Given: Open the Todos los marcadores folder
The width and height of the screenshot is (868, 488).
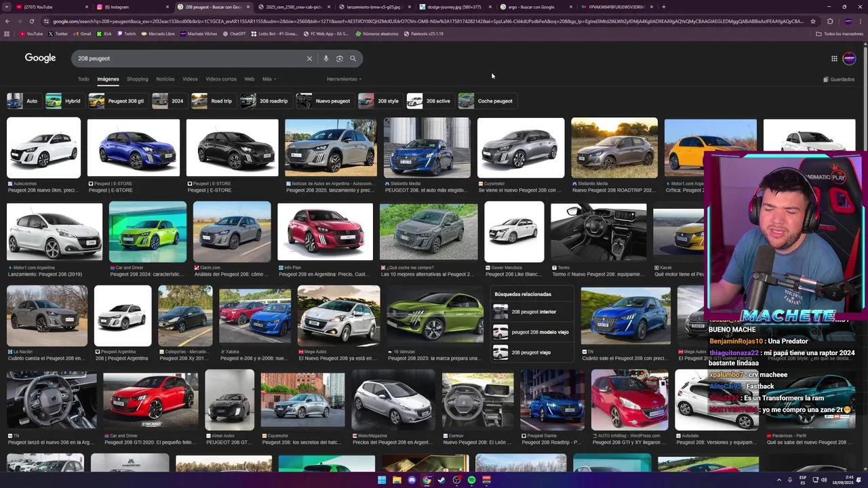Looking at the screenshot, I should [x=840, y=33].
